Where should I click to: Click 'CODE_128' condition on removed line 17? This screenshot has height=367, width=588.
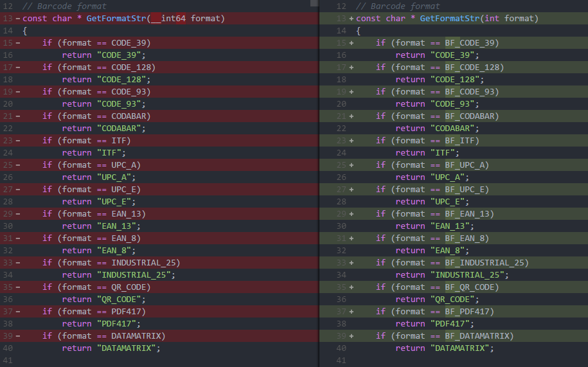[131, 67]
